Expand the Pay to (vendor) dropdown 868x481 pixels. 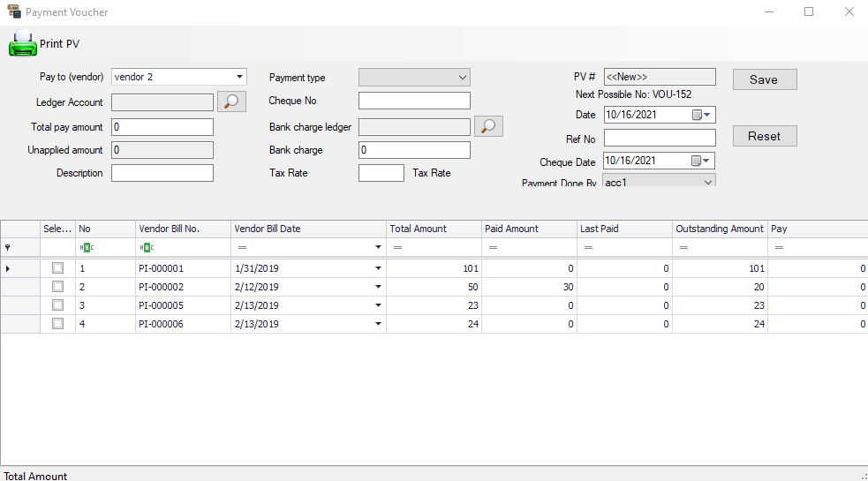[x=239, y=77]
